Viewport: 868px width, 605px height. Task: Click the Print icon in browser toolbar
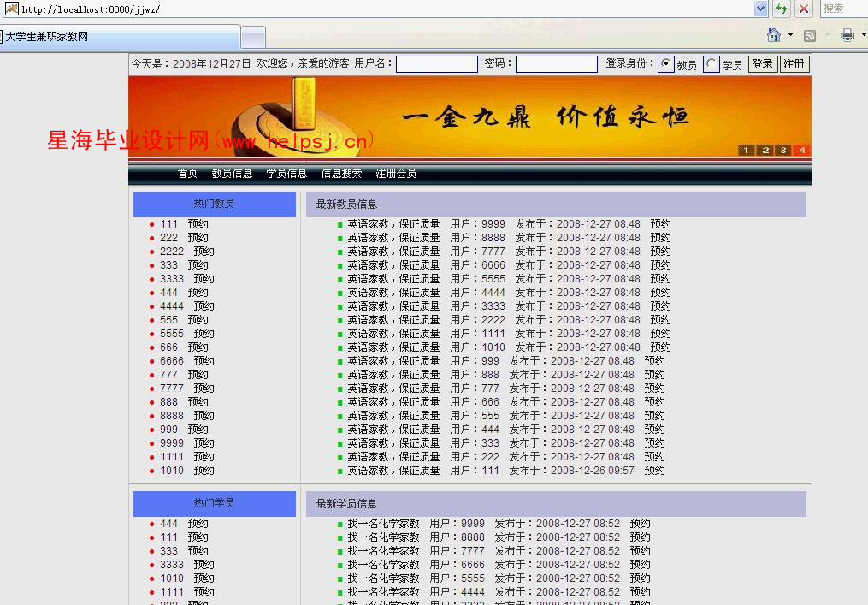coord(847,35)
